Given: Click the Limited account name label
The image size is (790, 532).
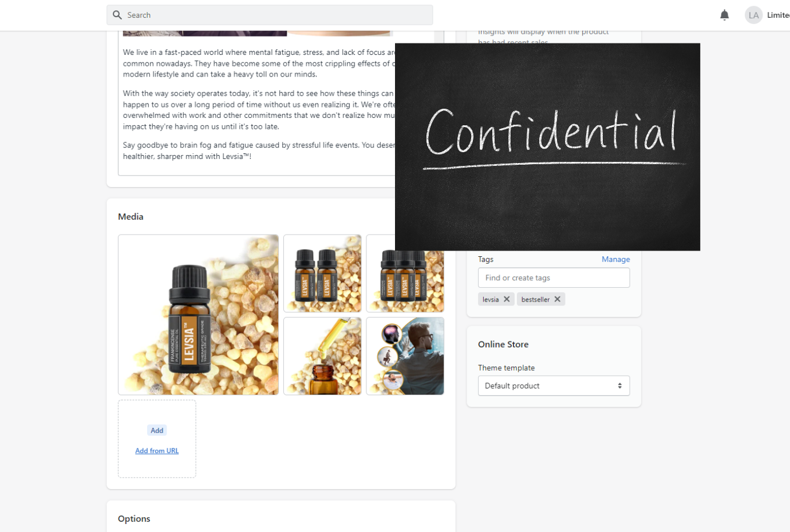Looking at the screenshot, I should click(779, 15).
